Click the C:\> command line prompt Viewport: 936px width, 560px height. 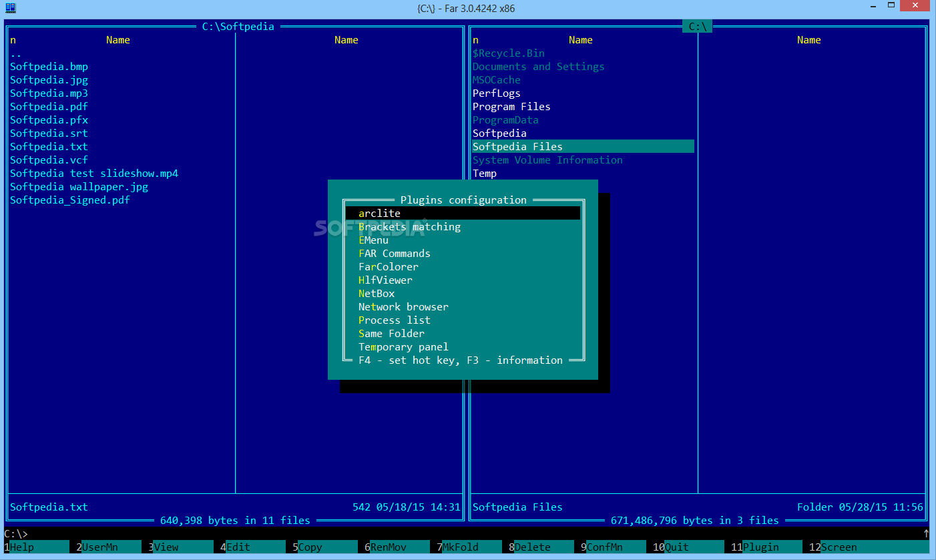pyautogui.click(x=16, y=533)
